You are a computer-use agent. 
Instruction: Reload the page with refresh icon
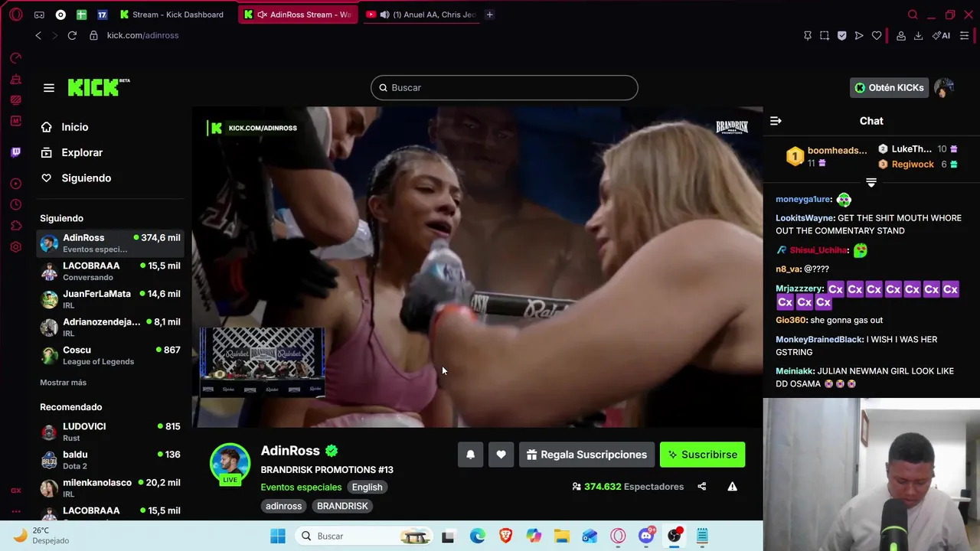click(72, 35)
